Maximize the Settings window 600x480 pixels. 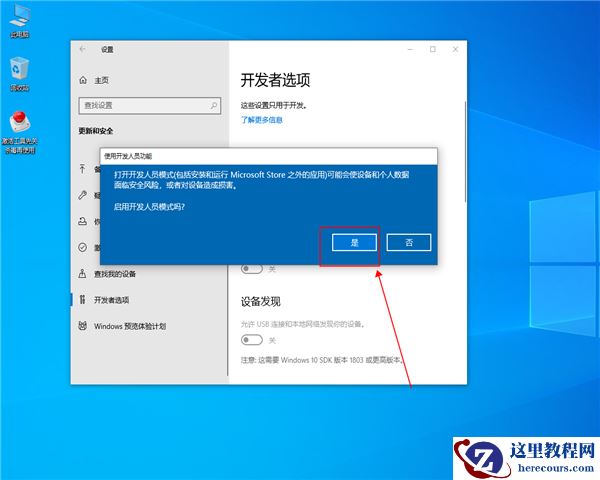[x=433, y=49]
